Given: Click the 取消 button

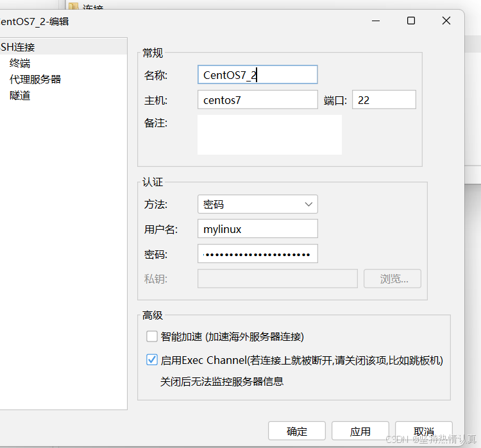Looking at the screenshot, I should tap(424, 431).
